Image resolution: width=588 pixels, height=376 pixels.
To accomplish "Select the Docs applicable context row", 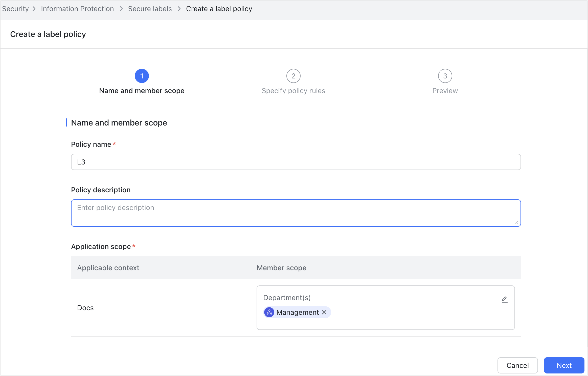I will 85,308.
